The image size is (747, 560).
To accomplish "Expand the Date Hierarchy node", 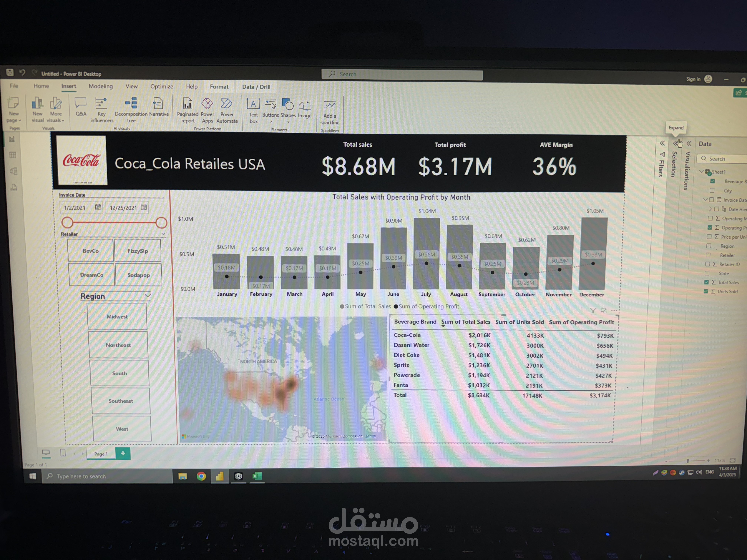I will point(710,209).
